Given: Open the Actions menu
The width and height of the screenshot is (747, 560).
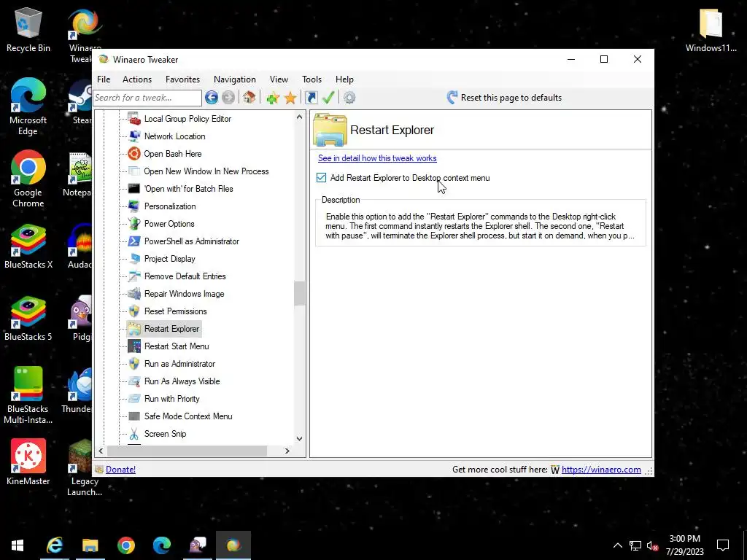Looking at the screenshot, I should tap(136, 79).
